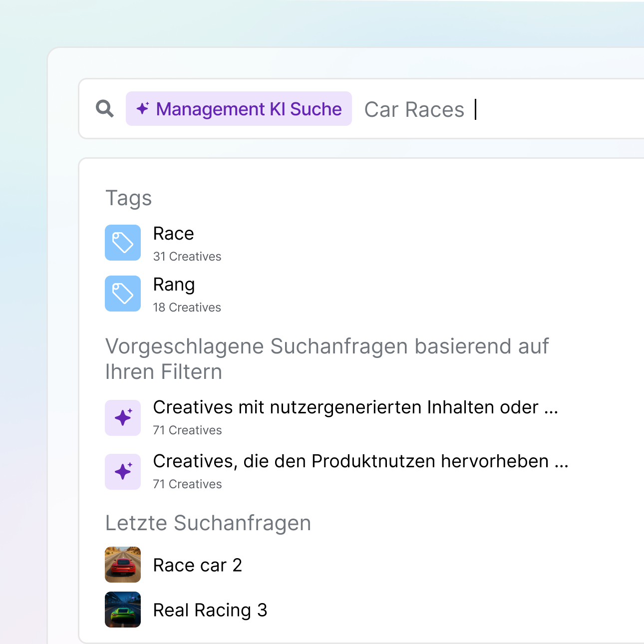Click the 31 Creatives count under Race
Image resolution: width=644 pixels, height=644 pixels.
[x=187, y=257]
